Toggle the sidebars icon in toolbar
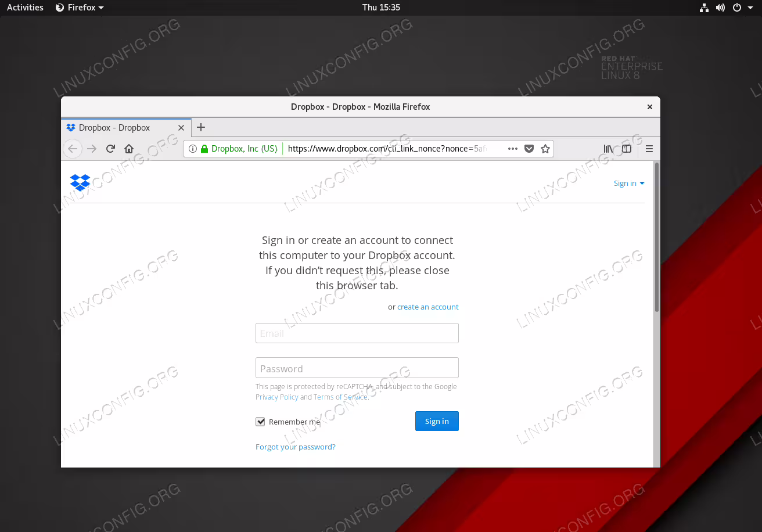The image size is (762, 532). coord(627,149)
